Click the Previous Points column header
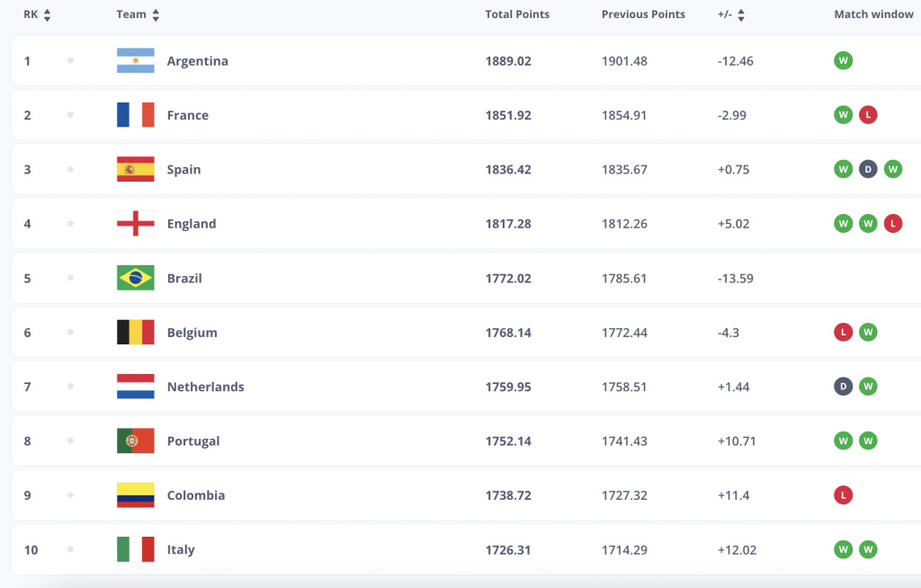Image resolution: width=921 pixels, height=588 pixels. coord(643,14)
